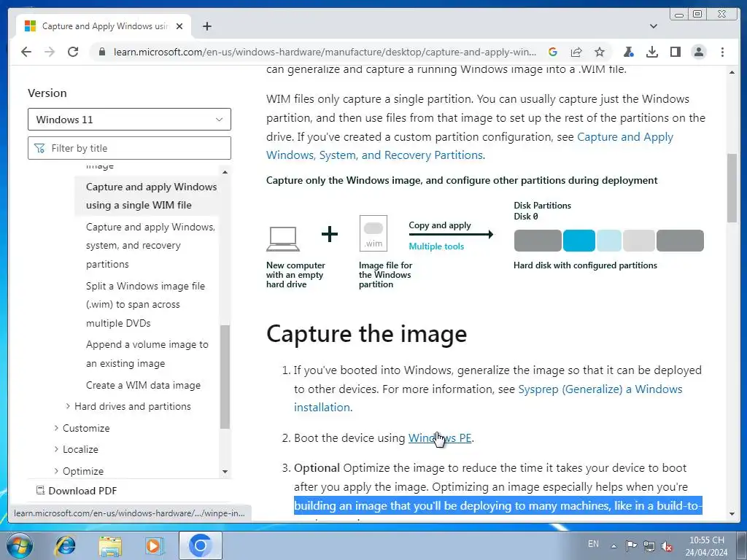Viewport: 747px width, 560px height.
Task: Click the Filter by title field
Action: pyautogui.click(x=129, y=148)
